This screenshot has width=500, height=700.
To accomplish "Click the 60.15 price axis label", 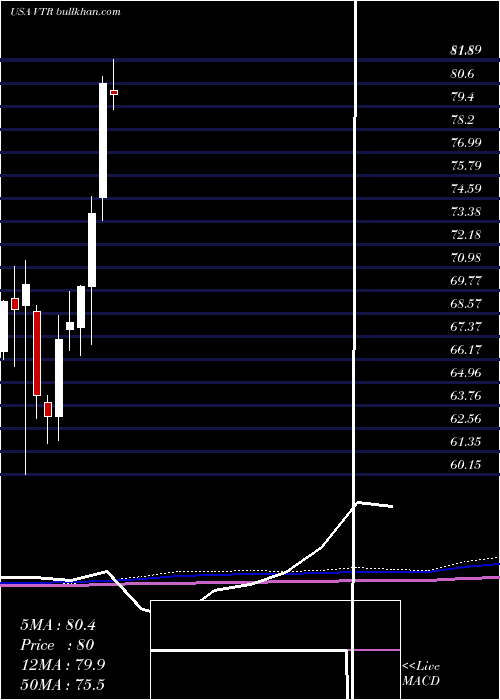I will [466, 465].
